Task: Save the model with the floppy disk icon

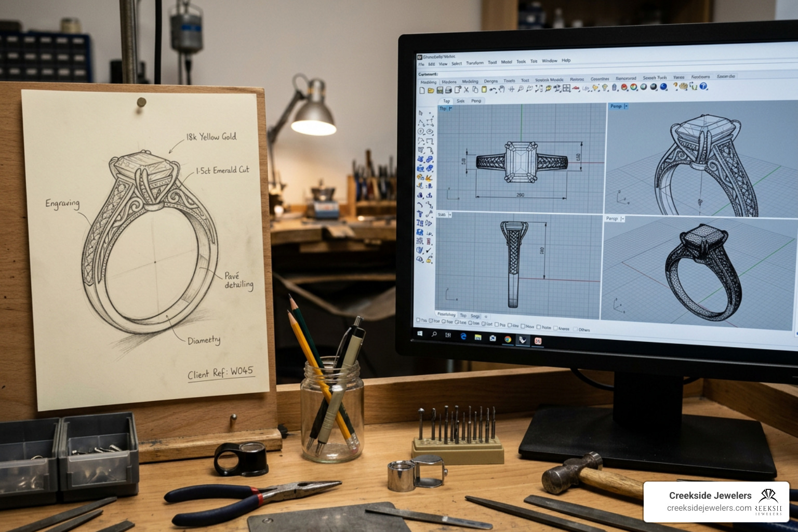Action: pos(440,90)
